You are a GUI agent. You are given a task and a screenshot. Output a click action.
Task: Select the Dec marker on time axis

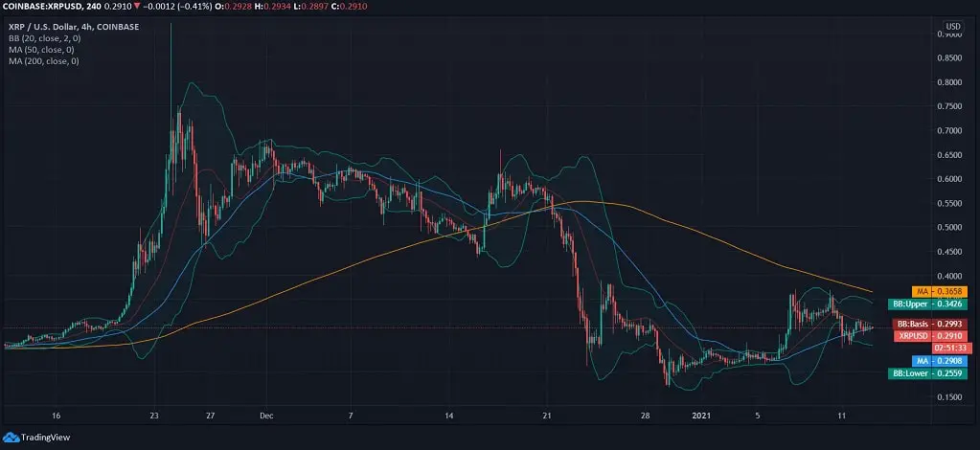click(265, 416)
